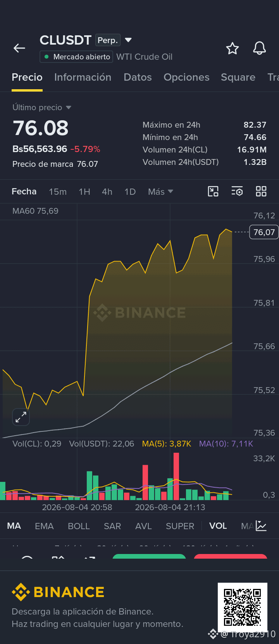Go back with the left arrow icon
The image size is (279, 644).
pyautogui.click(x=19, y=48)
